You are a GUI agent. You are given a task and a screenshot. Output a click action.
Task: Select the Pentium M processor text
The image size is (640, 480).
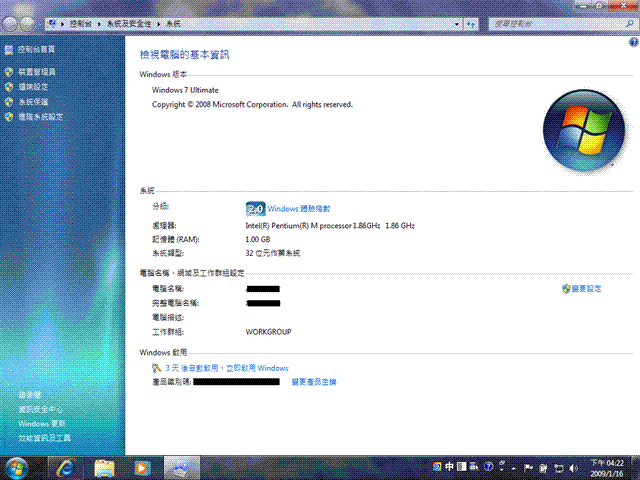[x=330, y=226]
